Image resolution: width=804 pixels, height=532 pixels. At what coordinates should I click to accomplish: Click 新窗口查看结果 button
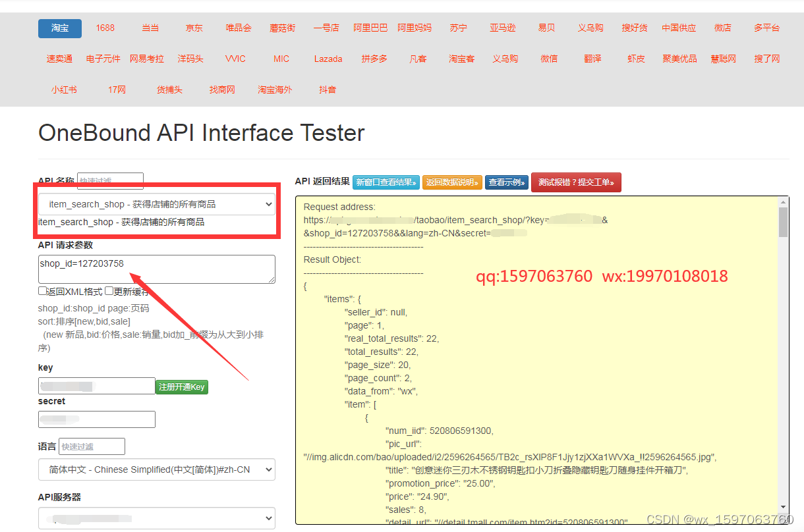(386, 182)
